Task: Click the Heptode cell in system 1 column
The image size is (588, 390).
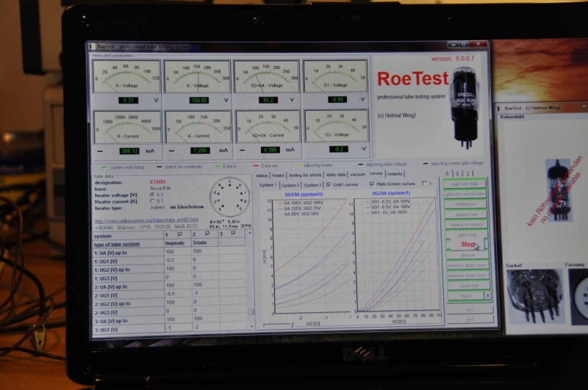Action: point(178,243)
